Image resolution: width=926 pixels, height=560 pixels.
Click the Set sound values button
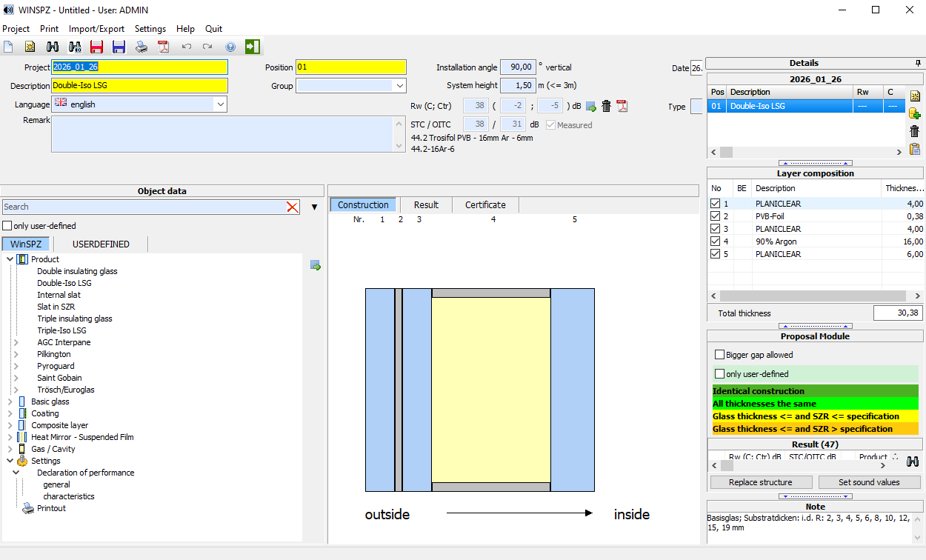coord(869,482)
